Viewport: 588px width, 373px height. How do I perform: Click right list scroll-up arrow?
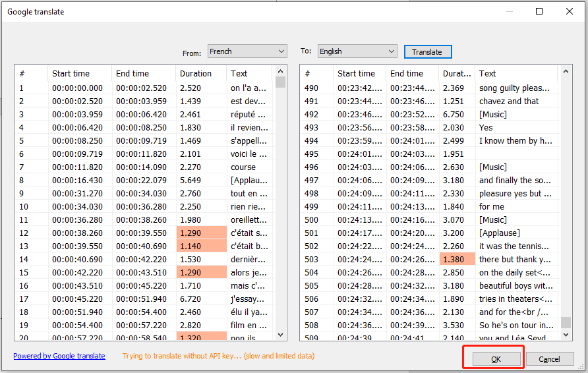coord(566,71)
